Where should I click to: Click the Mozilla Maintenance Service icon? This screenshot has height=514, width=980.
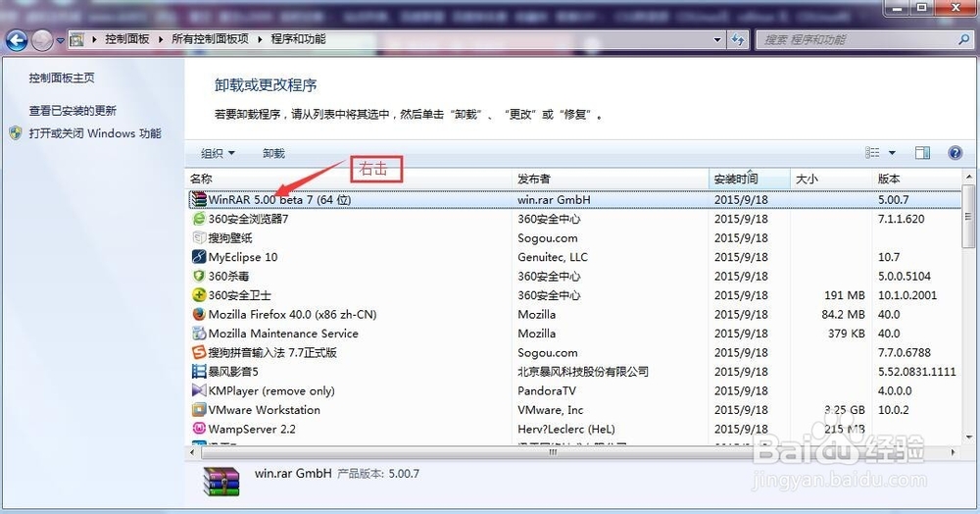199,334
